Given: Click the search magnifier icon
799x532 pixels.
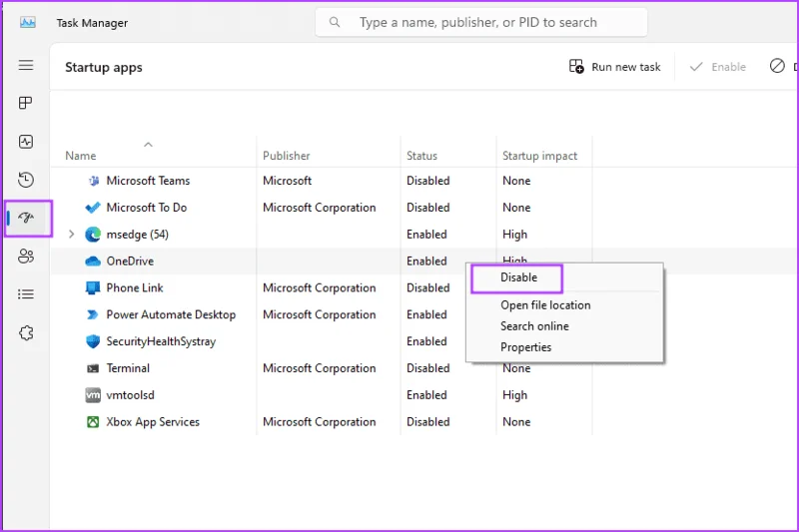Looking at the screenshot, I should coord(335,22).
